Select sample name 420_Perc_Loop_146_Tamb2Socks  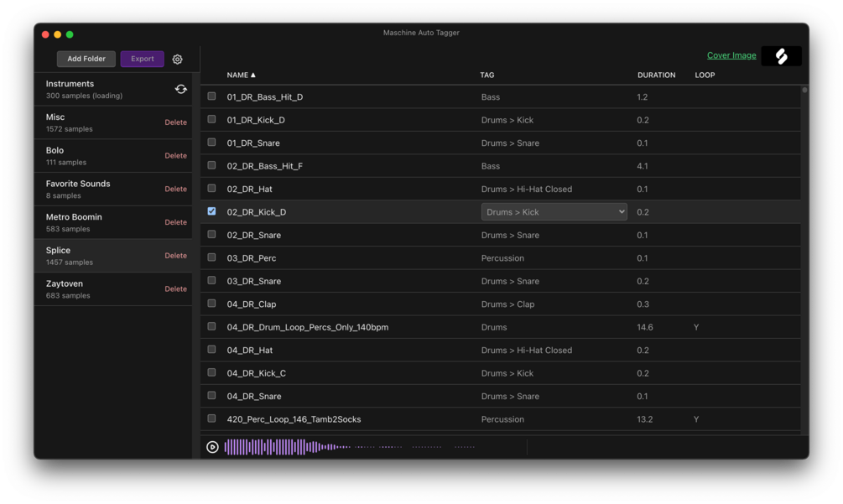click(294, 419)
